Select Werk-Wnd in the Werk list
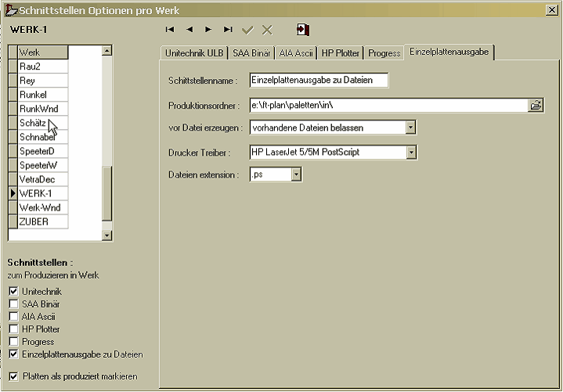The image size is (563, 392). pyautogui.click(x=43, y=207)
